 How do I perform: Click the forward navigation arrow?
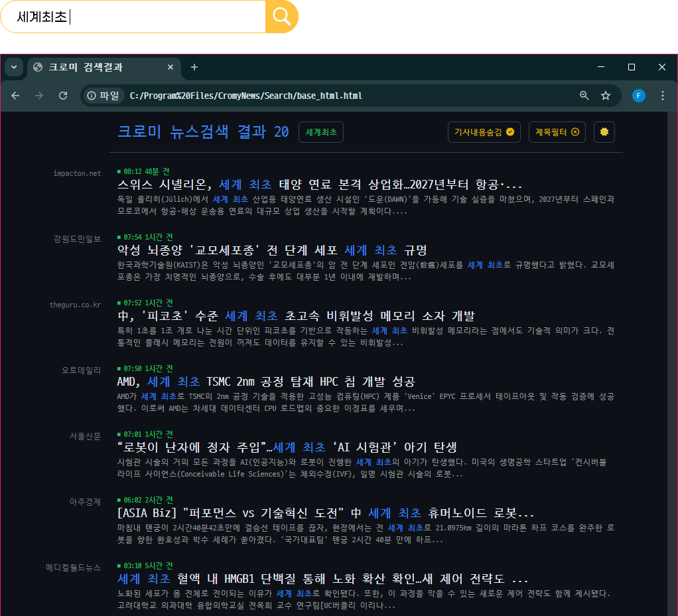pos(39,96)
